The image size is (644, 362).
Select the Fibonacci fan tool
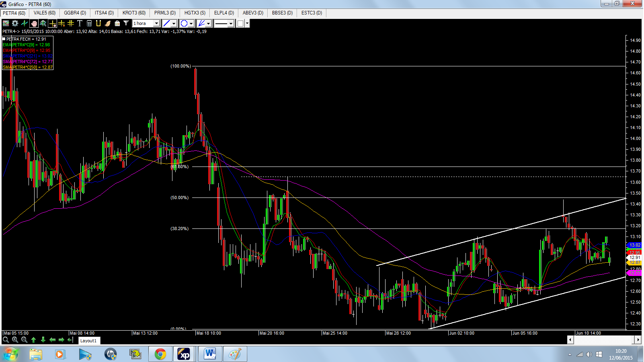click(201, 23)
